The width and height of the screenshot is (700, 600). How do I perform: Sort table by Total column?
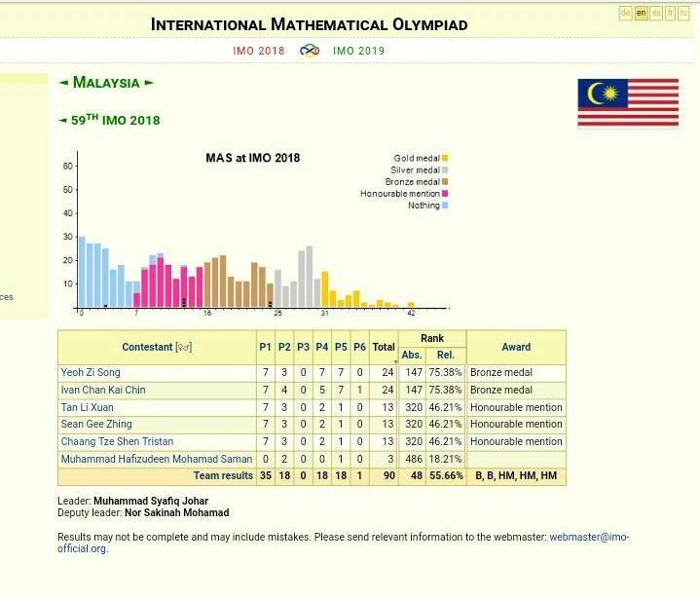(x=384, y=347)
